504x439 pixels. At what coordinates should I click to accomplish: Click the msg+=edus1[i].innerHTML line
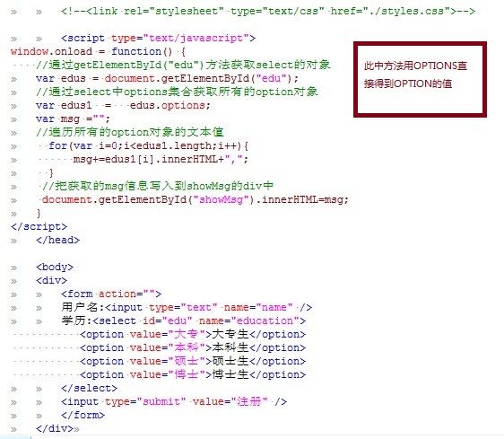point(161,159)
